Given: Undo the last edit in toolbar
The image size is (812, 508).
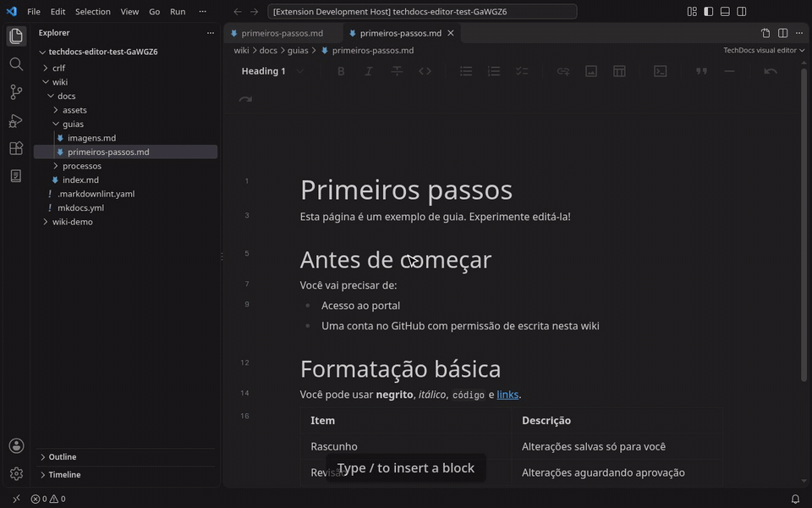Looking at the screenshot, I should pos(771,71).
